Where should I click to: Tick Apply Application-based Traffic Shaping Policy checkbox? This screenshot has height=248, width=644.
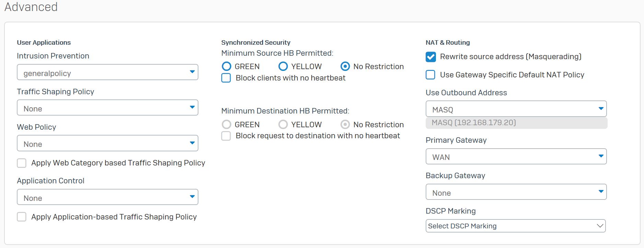22,217
